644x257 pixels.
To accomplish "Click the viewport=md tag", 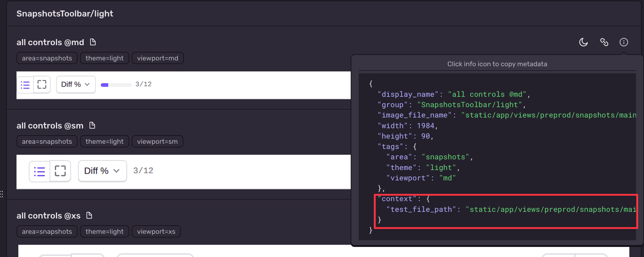I will pos(158,58).
